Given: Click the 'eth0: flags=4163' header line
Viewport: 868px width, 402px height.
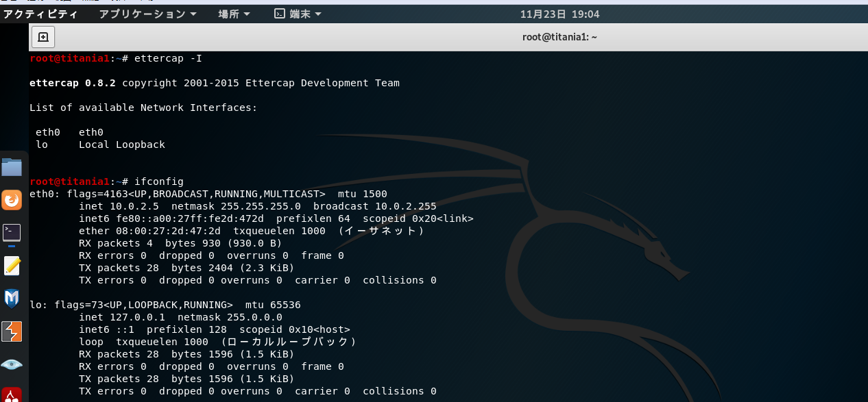Looking at the screenshot, I should pyautogui.click(x=208, y=194).
